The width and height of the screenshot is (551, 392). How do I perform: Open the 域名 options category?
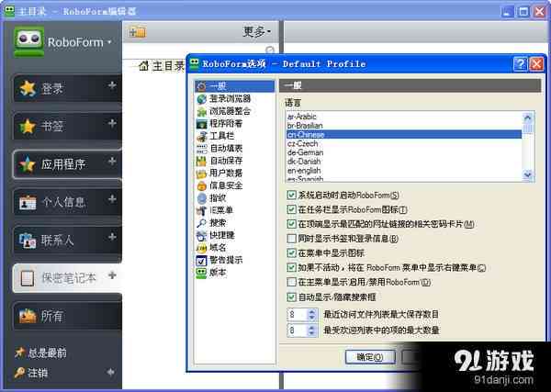tap(211, 248)
